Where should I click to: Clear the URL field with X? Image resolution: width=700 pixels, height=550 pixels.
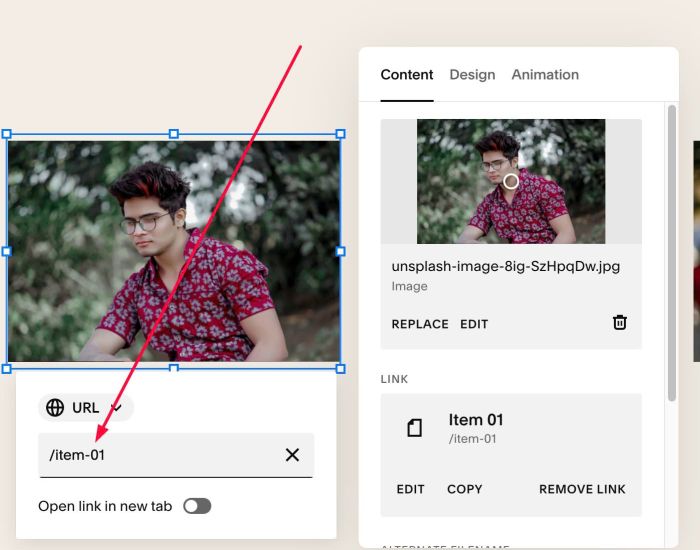pyautogui.click(x=292, y=455)
